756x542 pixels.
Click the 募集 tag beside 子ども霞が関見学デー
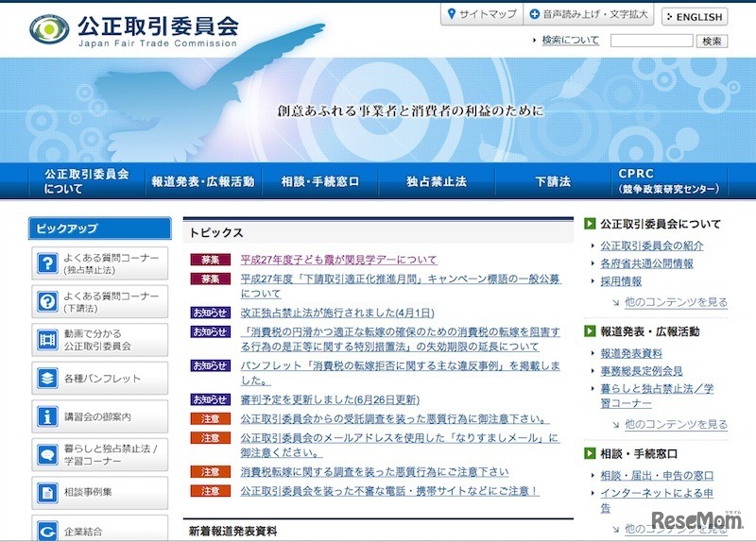tap(210, 260)
